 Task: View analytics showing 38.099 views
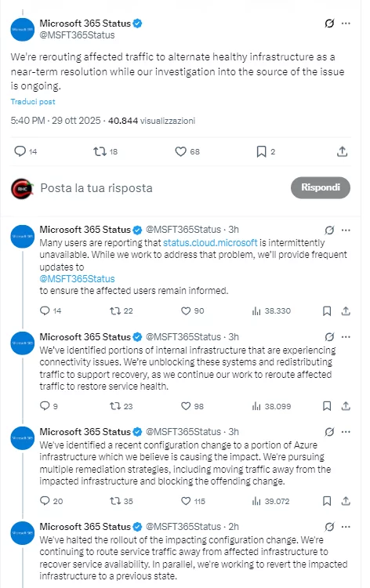(x=271, y=406)
